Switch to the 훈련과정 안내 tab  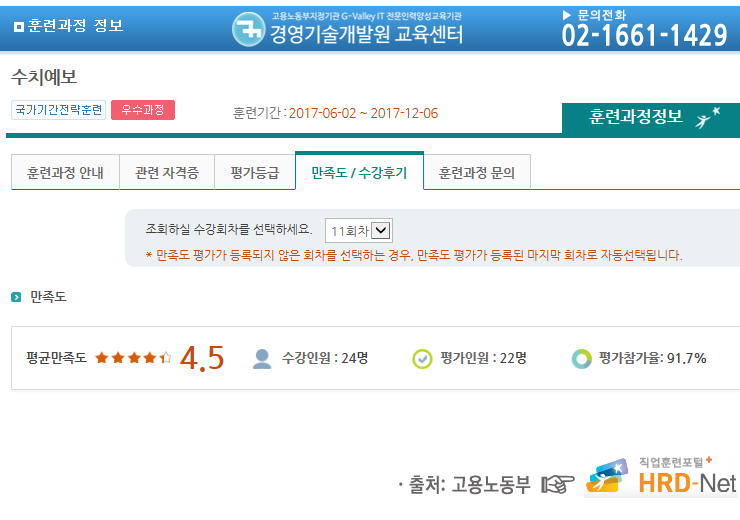click(x=65, y=172)
